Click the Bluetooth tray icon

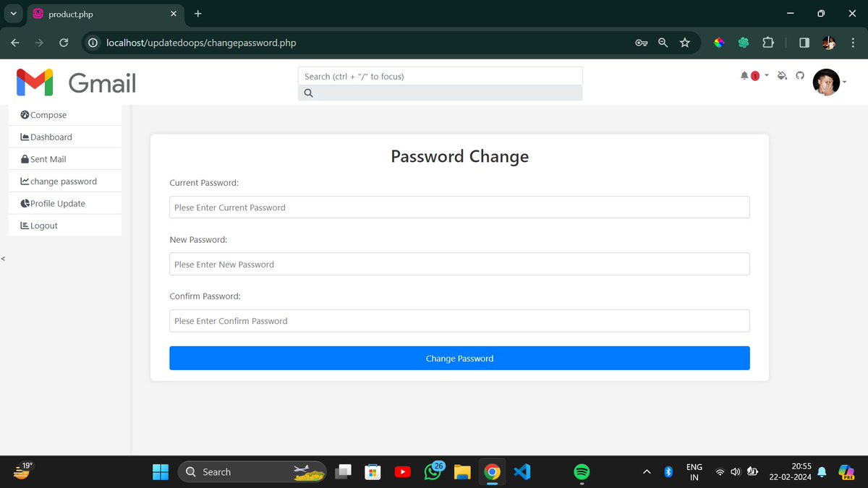669,472
